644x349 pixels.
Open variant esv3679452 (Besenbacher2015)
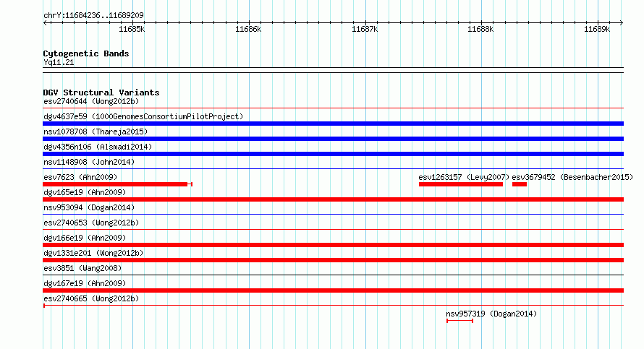pos(572,177)
